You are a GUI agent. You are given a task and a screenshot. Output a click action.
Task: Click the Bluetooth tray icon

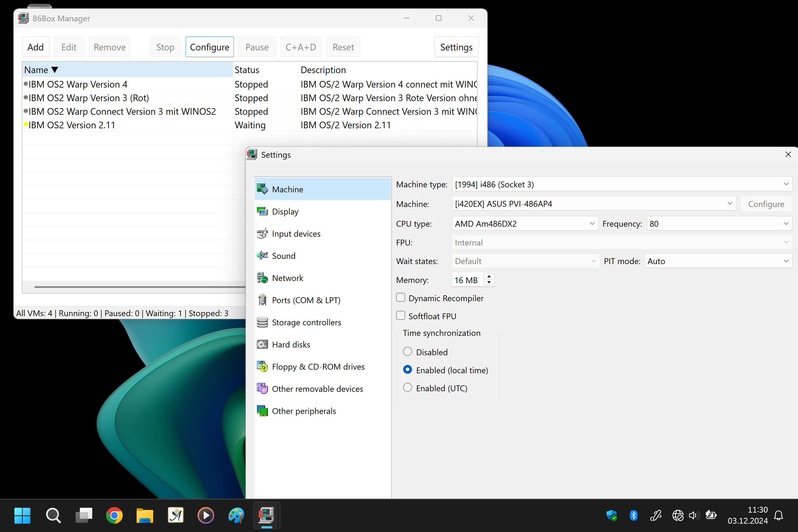633,515
